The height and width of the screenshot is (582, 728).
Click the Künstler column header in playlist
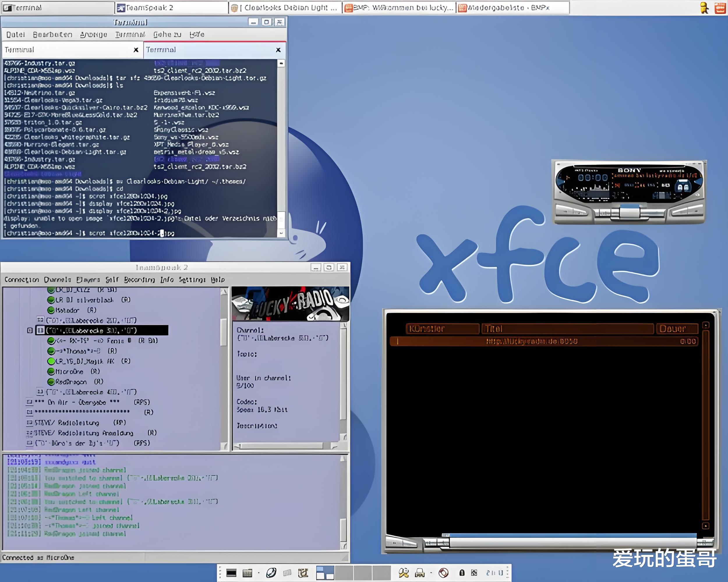(443, 329)
